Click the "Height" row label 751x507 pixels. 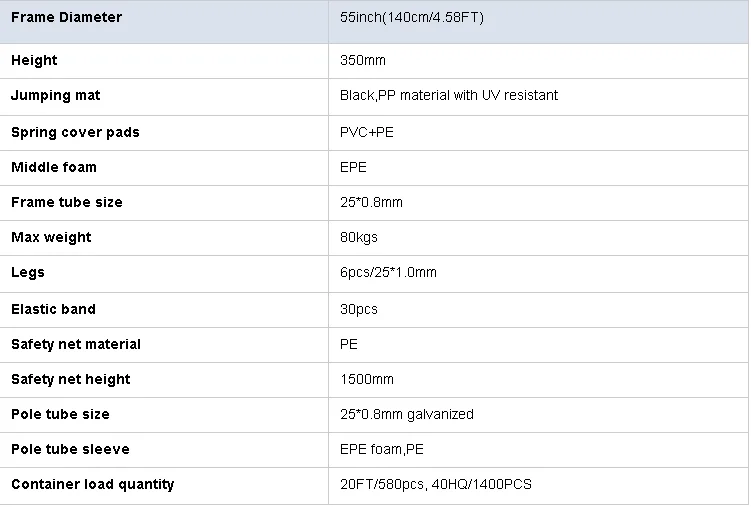[34, 60]
